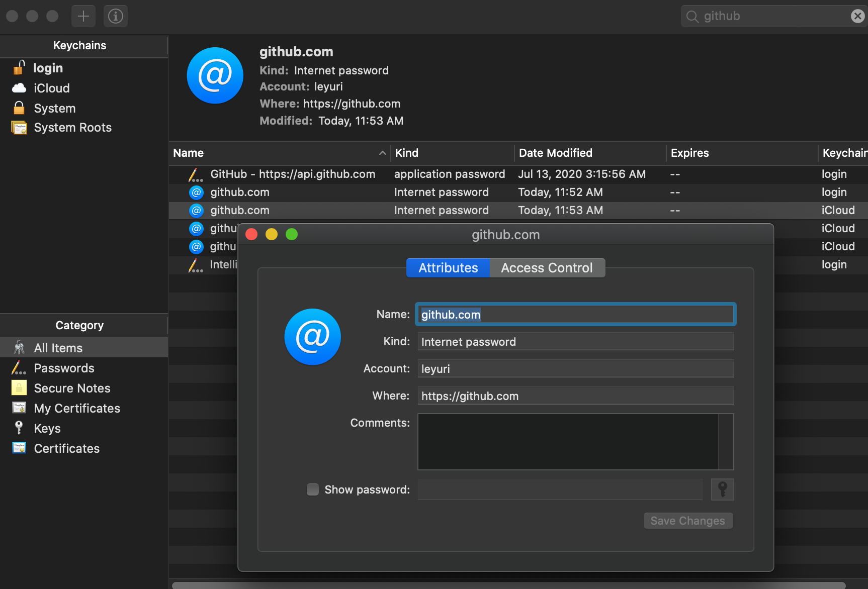
Task: Click pencil icon of the Intelli row
Action: pos(196,265)
